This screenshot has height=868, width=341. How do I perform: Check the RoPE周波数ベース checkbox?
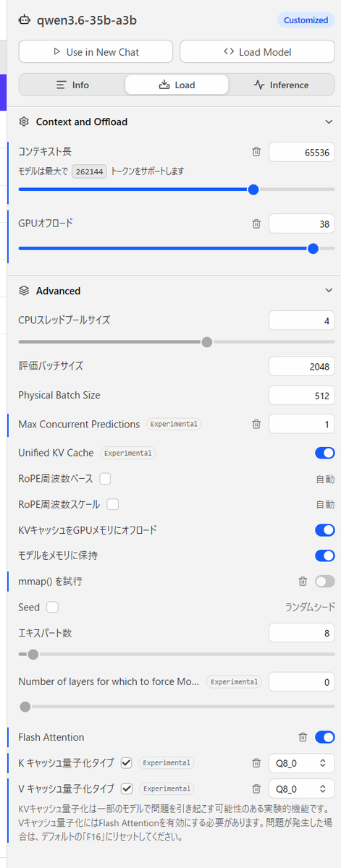[x=105, y=479]
